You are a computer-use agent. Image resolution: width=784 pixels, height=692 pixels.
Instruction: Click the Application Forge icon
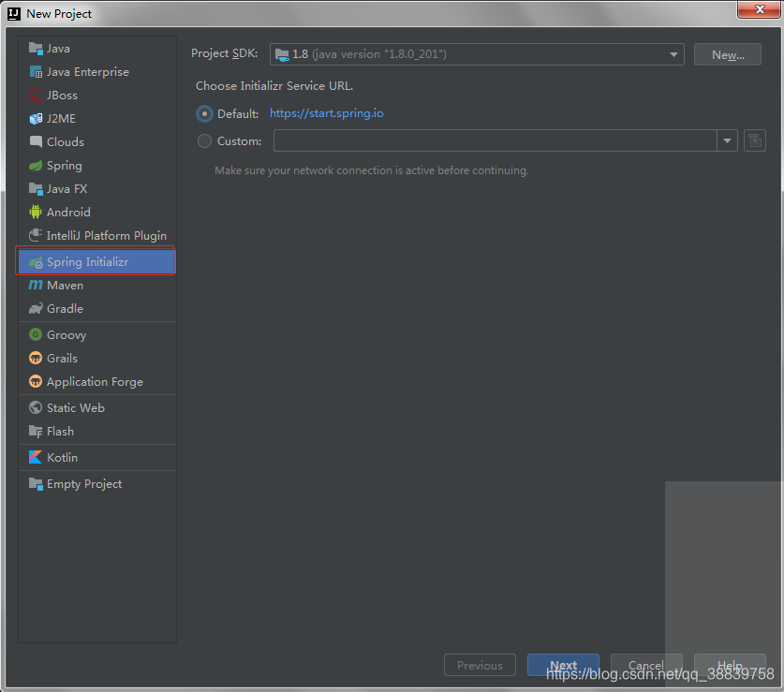[36, 381]
